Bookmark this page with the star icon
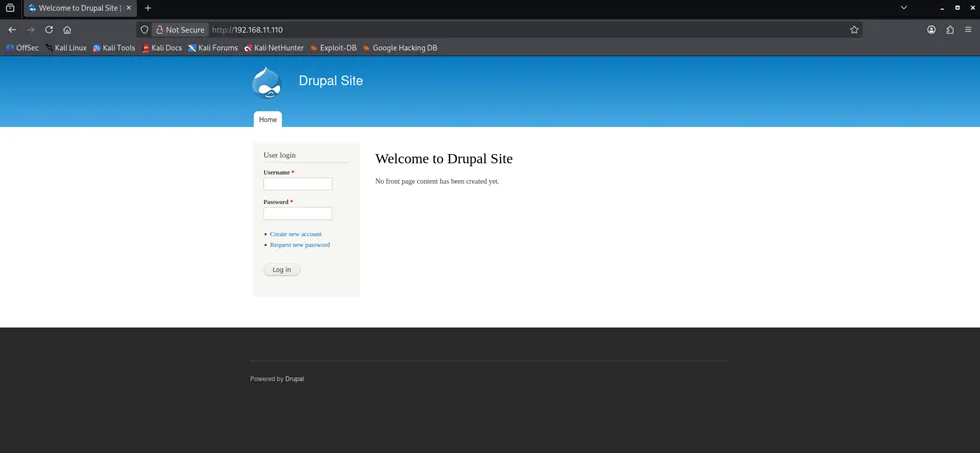The image size is (980, 453). pos(854,29)
